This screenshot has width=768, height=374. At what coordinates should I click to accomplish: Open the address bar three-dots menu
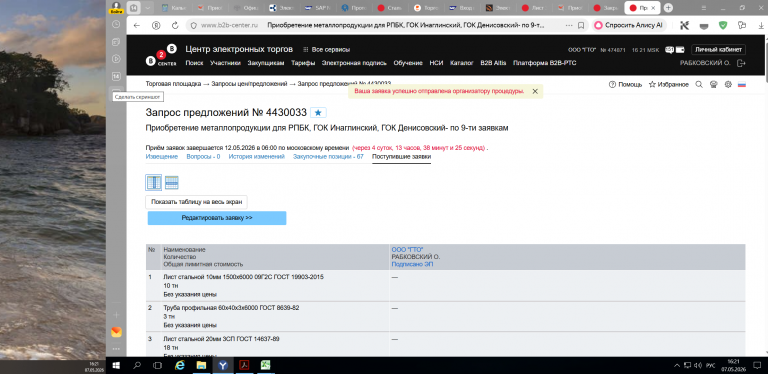click(x=569, y=25)
